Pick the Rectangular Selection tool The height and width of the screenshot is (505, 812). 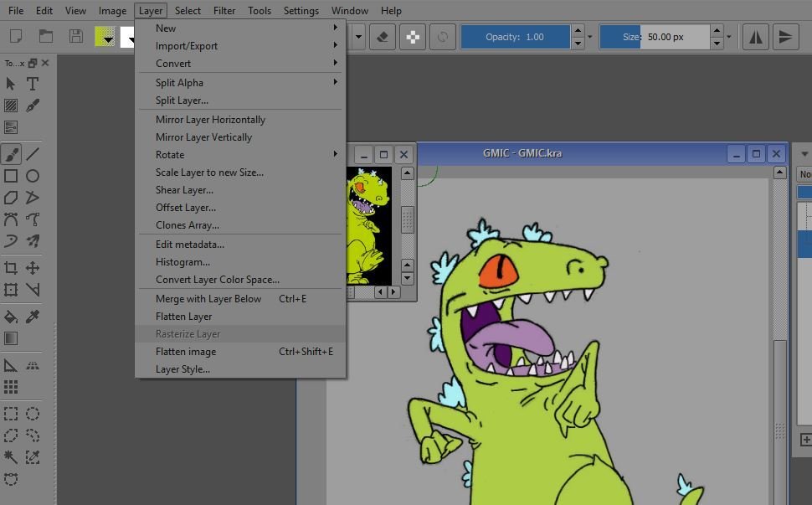pyautogui.click(x=10, y=414)
